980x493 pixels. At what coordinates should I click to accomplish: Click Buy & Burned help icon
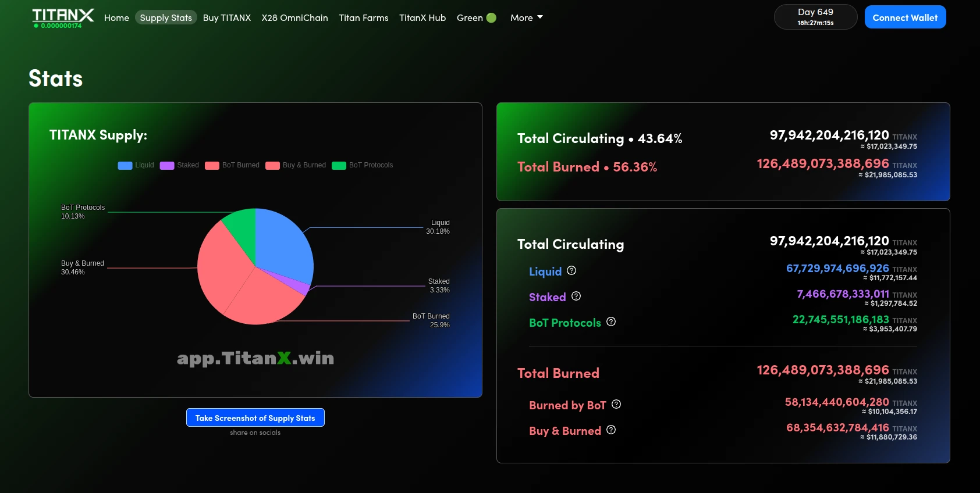tap(611, 430)
